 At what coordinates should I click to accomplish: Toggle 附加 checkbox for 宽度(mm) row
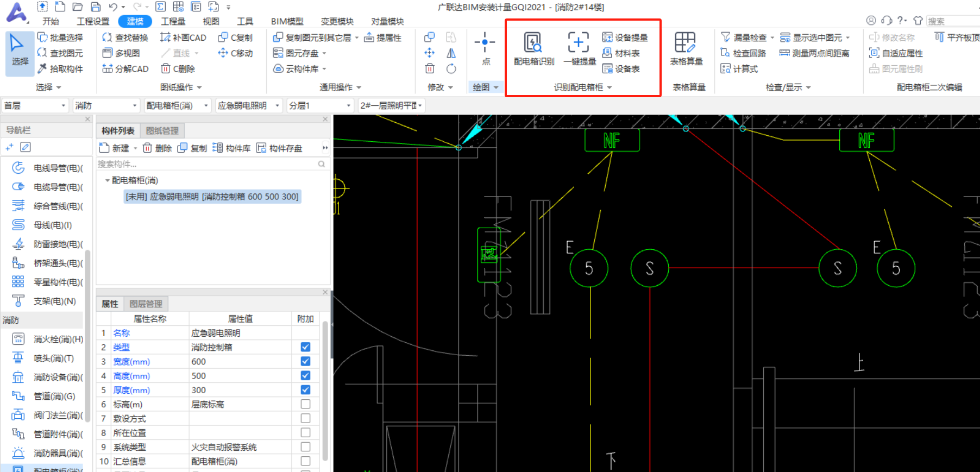[305, 361]
